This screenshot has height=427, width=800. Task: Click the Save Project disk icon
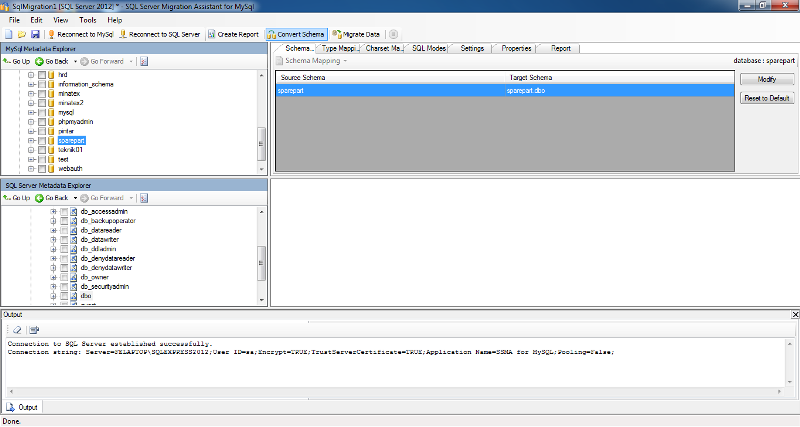coord(35,34)
